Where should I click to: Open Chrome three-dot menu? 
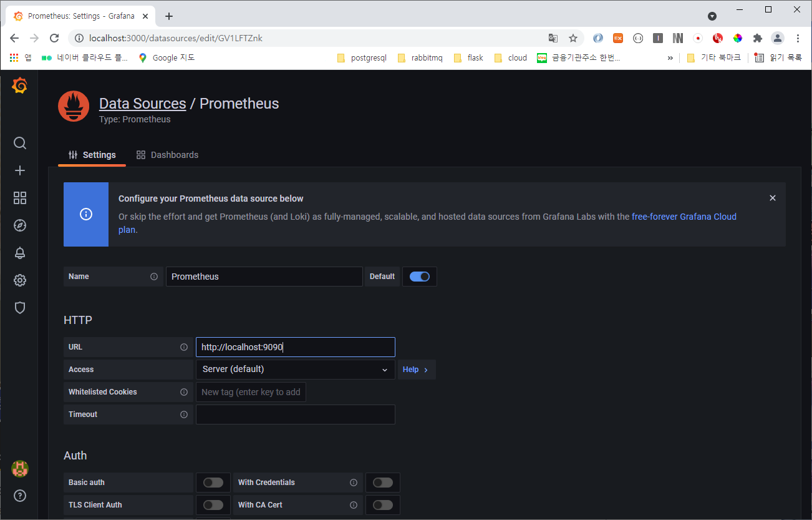tap(798, 38)
